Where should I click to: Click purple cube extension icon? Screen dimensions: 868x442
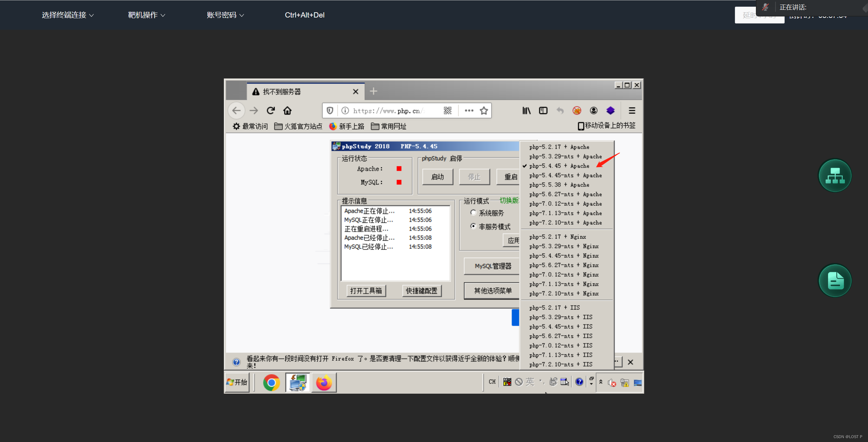611,111
